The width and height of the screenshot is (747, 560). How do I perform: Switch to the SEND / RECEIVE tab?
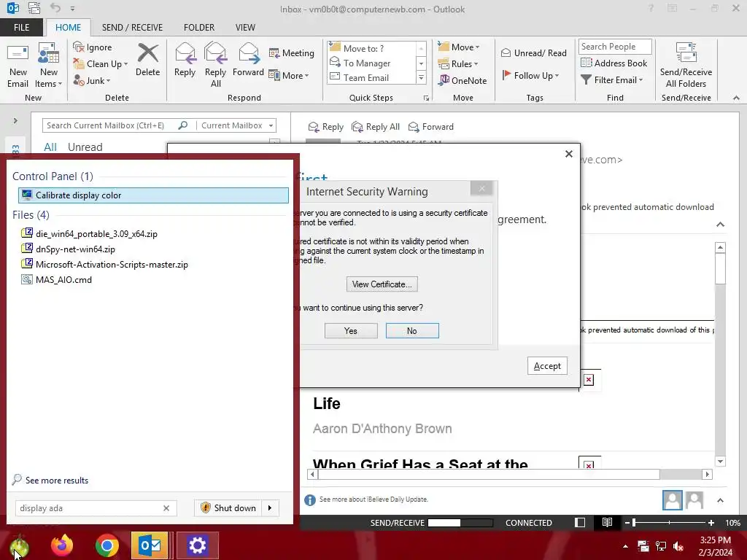pyautogui.click(x=132, y=27)
